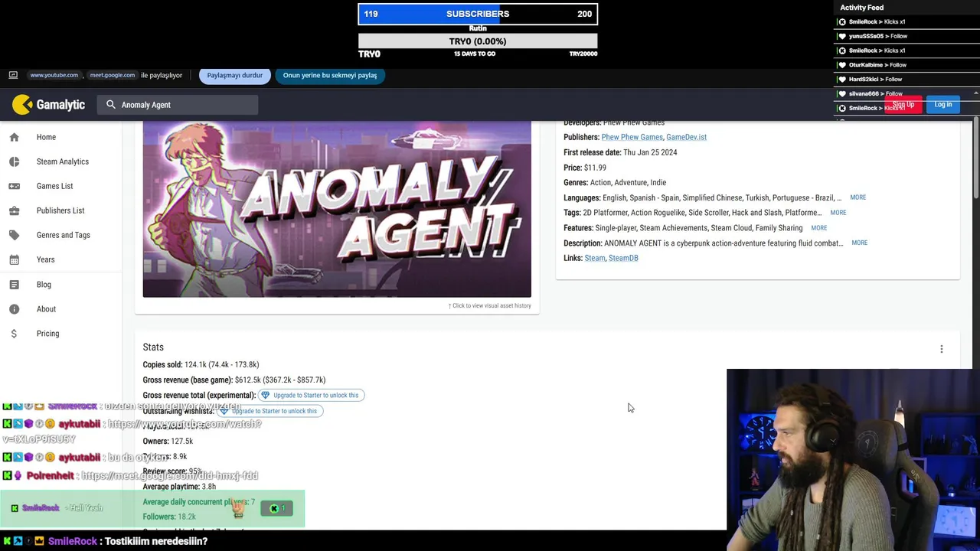The width and height of the screenshot is (980, 551).
Task: Expand Tags with MORE
Action: (x=838, y=213)
